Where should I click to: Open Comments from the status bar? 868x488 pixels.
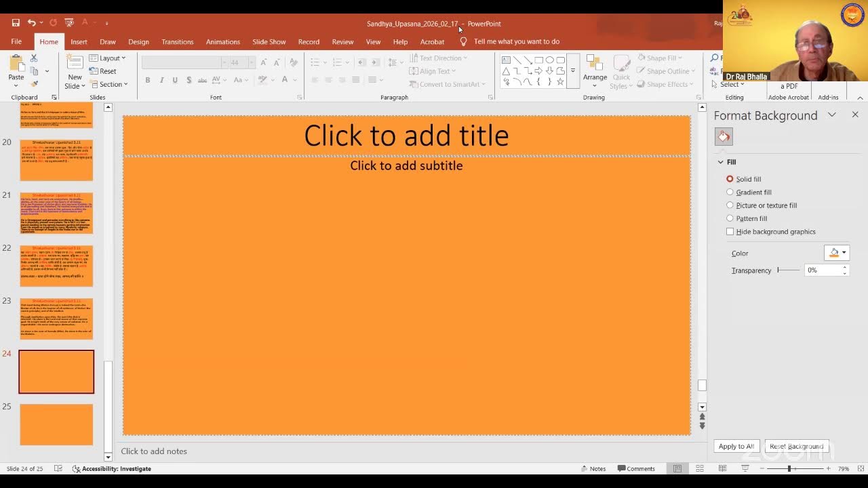(636, 468)
